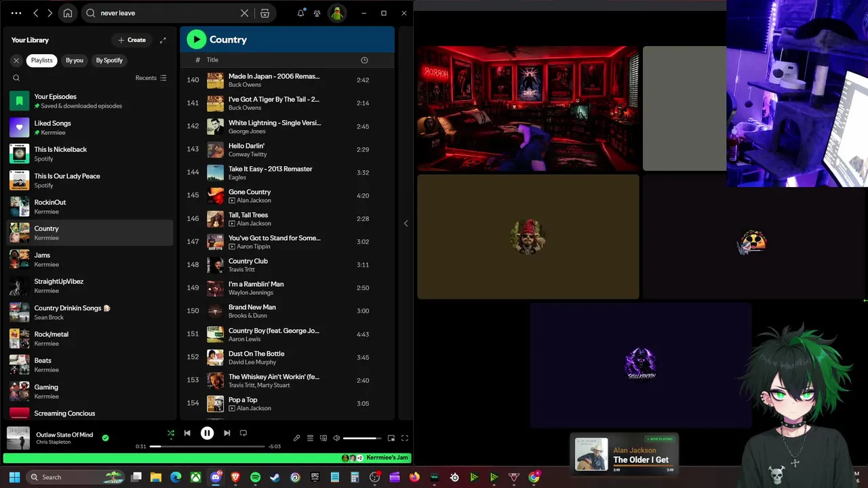Expand Your Library to full view
The height and width of the screenshot is (488, 868).
pyautogui.click(x=163, y=40)
